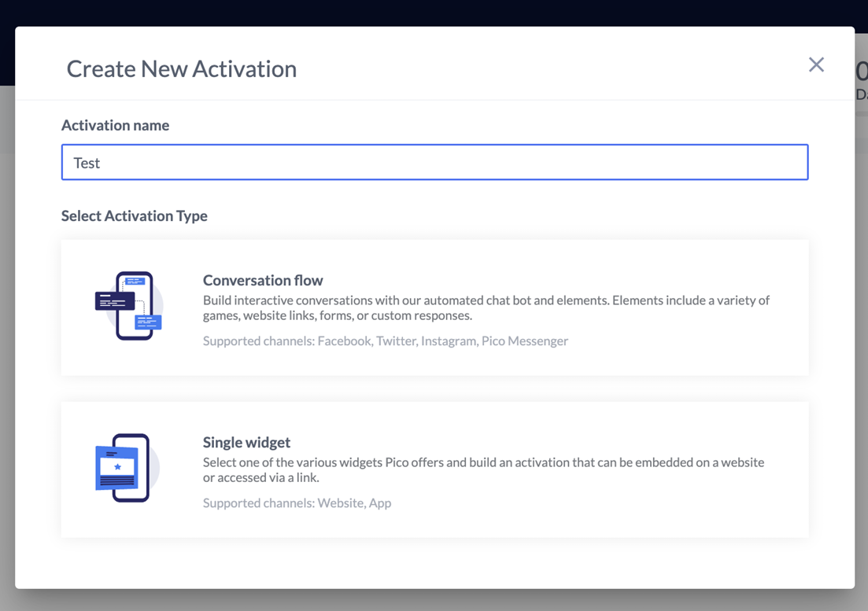The width and height of the screenshot is (868, 611).
Task: Click the dimmed backdrop below the dialog
Action: pyautogui.click(x=433, y=600)
